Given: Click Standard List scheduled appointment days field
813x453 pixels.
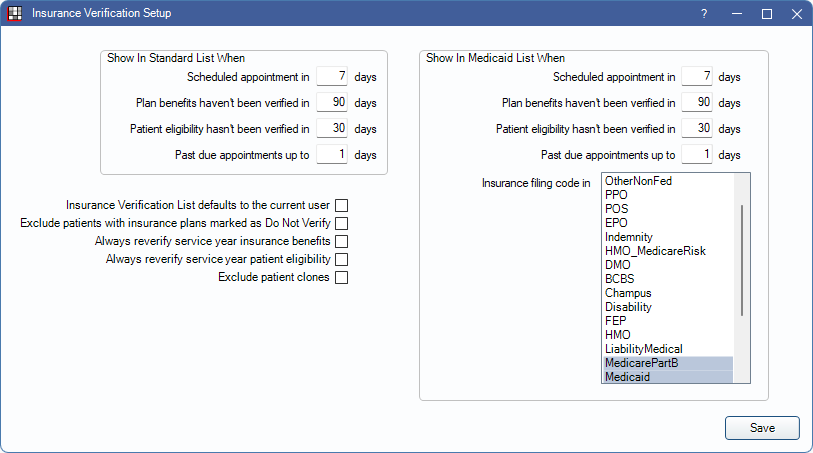Looking at the screenshot, I should click(331, 76).
